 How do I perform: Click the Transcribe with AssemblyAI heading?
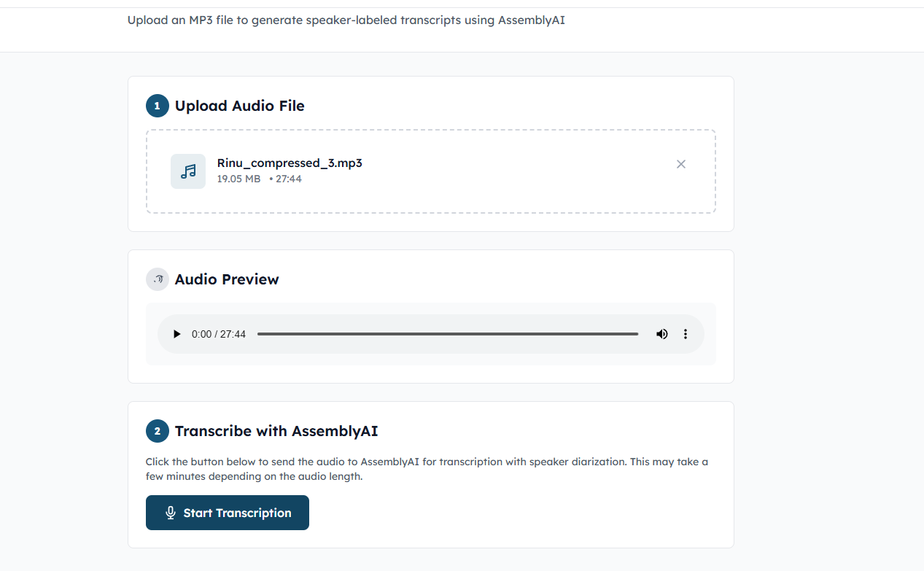coord(275,430)
